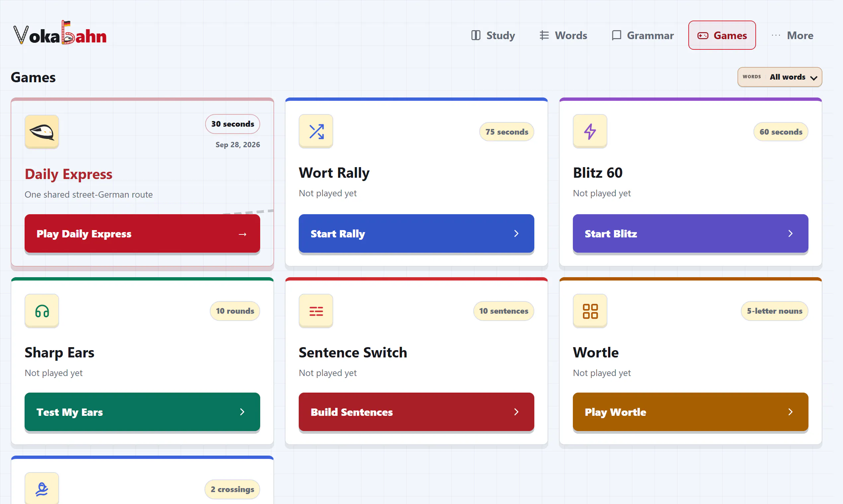Open the Study tab
Screen dimensions: 843x504
click(493, 35)
